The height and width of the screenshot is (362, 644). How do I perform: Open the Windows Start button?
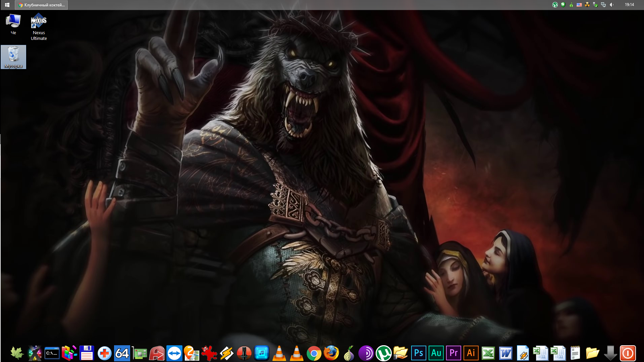click(x=7, y=5)
